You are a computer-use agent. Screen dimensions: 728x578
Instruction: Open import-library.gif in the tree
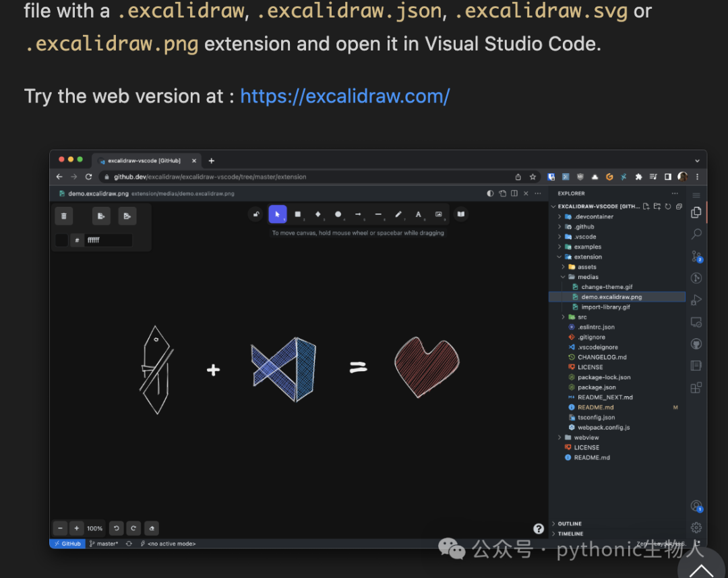click(617, 307)
